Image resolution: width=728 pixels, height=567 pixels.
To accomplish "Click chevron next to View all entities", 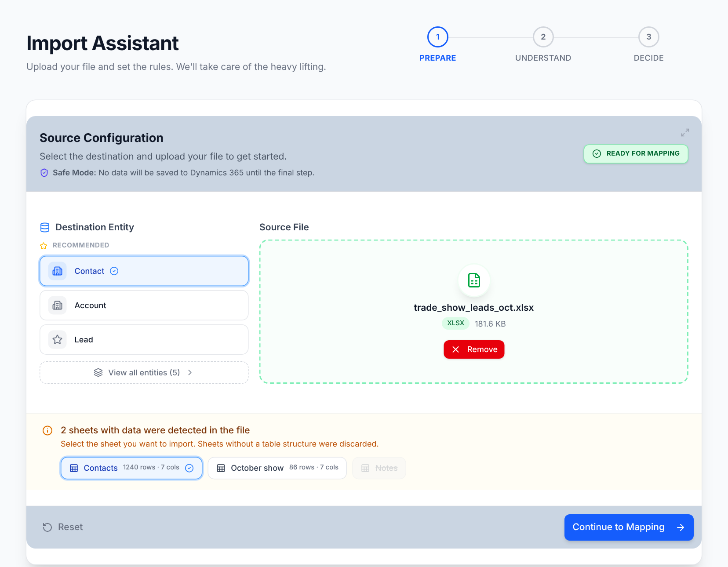I will [x=190, y=373].
